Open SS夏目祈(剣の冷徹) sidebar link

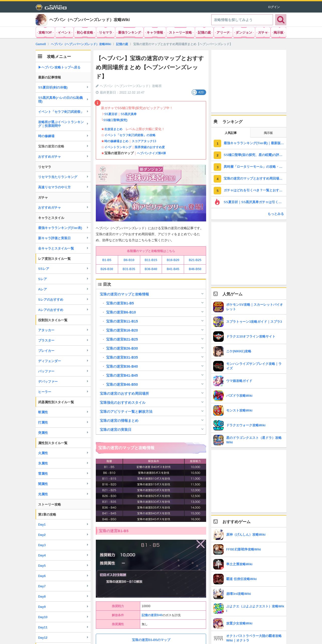coord(63,87)
